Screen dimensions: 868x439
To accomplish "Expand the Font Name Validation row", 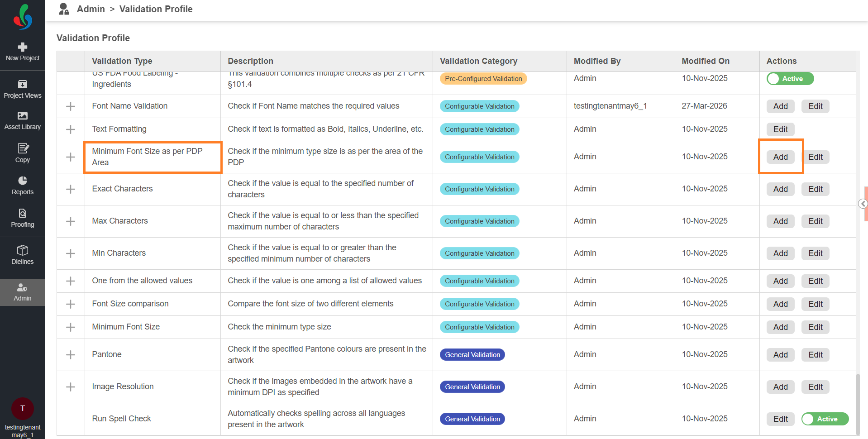I will 71,106.
